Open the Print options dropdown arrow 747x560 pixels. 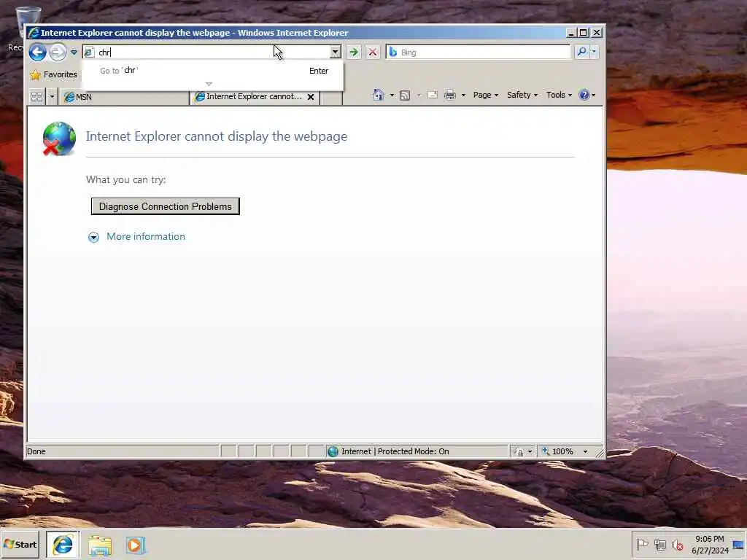coord(463,96)
